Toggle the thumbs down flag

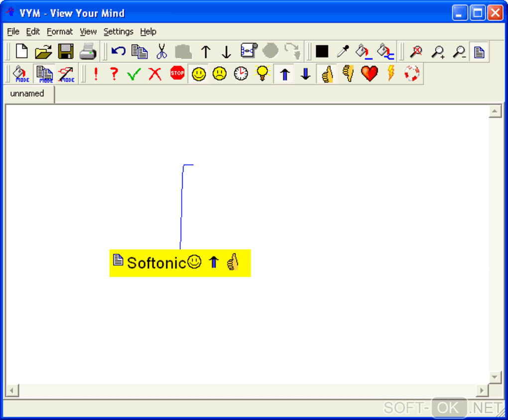click(348, 74)
